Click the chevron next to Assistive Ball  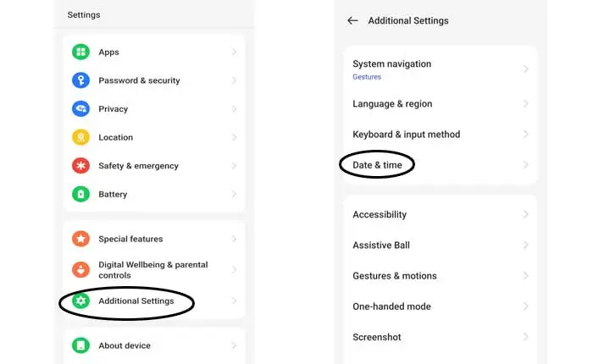pos(525,245)
